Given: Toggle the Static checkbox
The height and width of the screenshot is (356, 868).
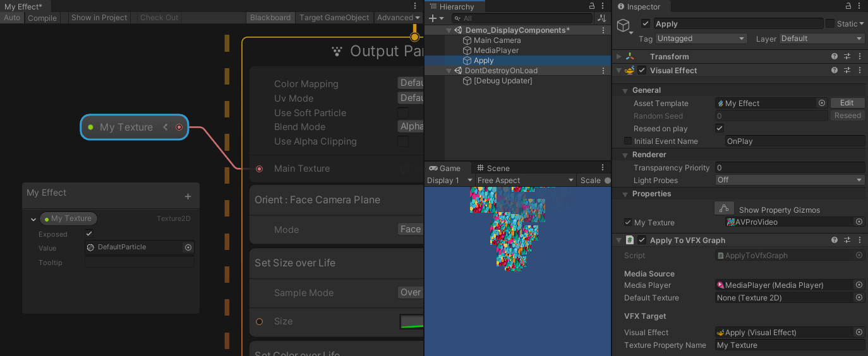Looking at the screenshot, I should tap(830, 23).
